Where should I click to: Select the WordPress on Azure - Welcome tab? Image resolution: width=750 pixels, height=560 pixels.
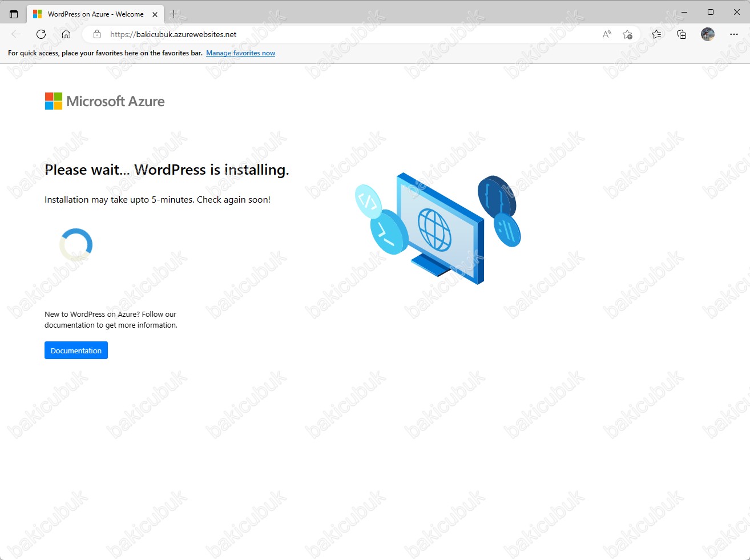pos(95,14)
